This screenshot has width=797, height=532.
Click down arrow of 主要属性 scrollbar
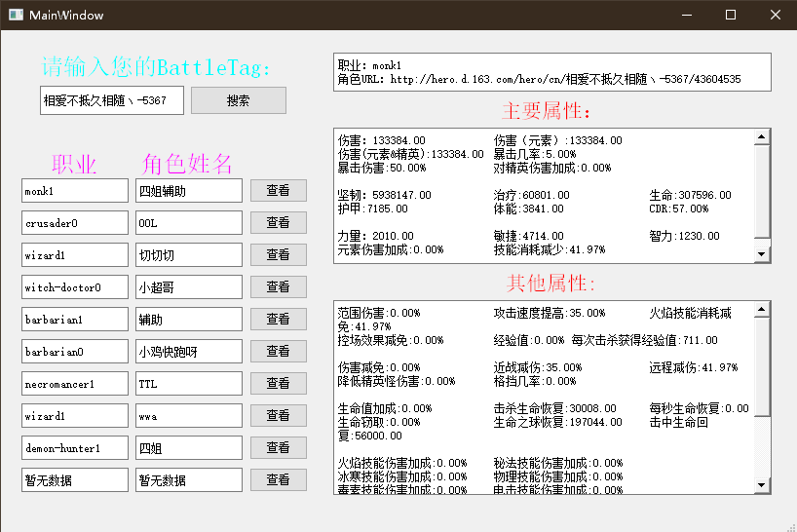pyautogui.click(x=761, y=254)
